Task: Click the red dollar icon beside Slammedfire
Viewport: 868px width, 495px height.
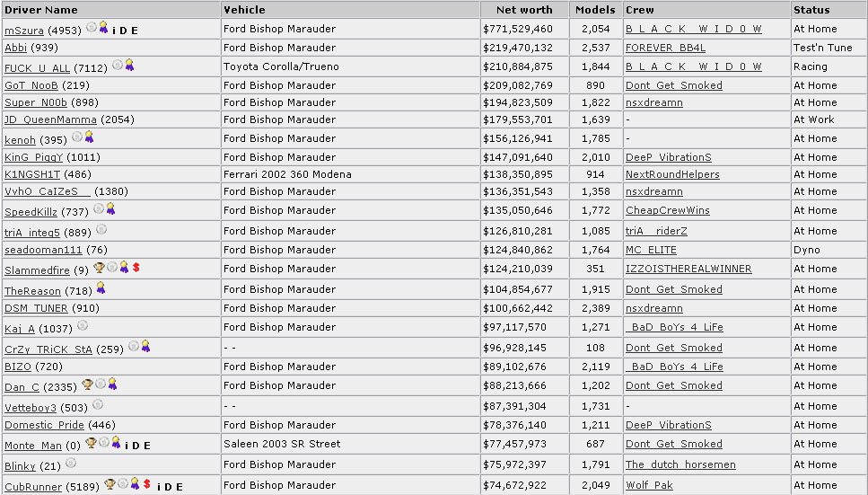Action: pyautogui.click(x=136, y=267)
